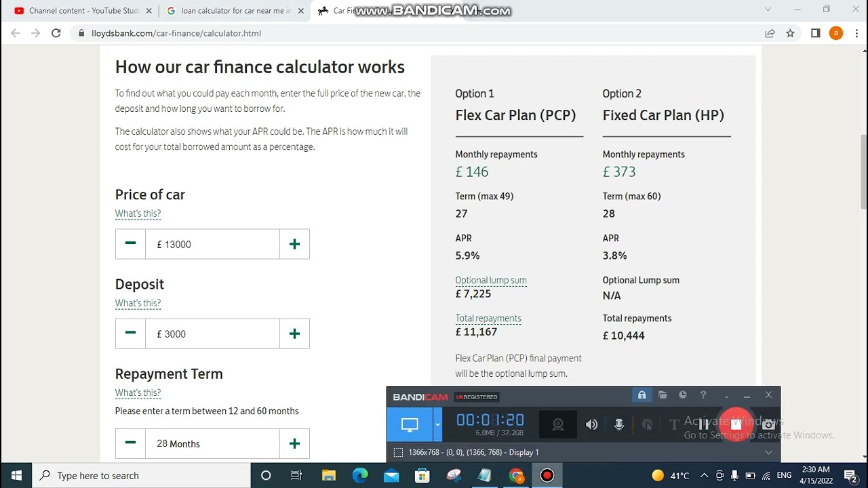Launch Microsoft Edge from the taskbar
The image size is (868, 488).
pos(360,476)
